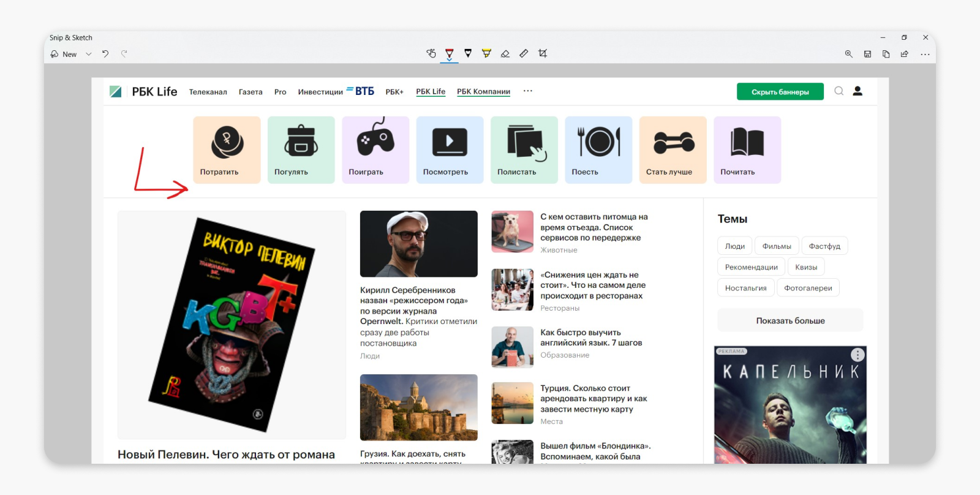Select the touch writing tool
Screen dimensions: 980x495
(x=431, y=54)
